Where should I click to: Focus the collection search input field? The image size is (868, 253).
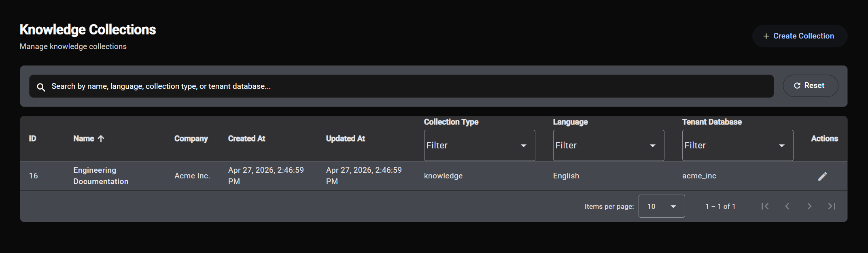pos(401,86)
